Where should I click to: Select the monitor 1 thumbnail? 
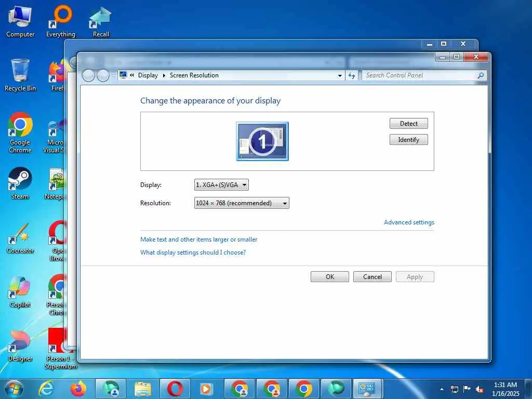coord(262,141)
